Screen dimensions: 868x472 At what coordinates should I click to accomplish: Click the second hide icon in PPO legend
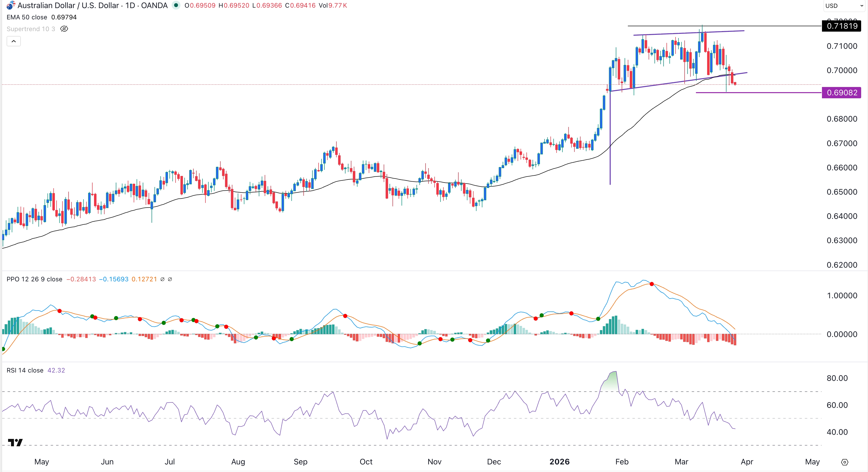[x=170, y=279]
